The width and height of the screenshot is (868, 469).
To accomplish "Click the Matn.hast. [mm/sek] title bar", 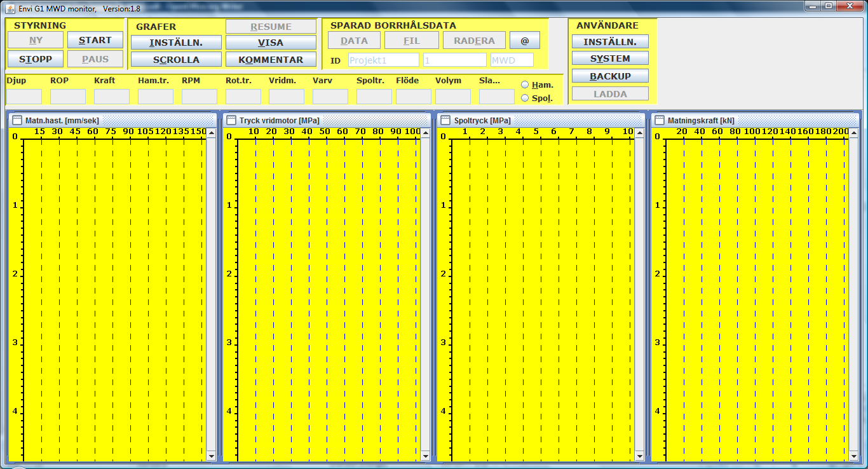I will tap(113, 120).
